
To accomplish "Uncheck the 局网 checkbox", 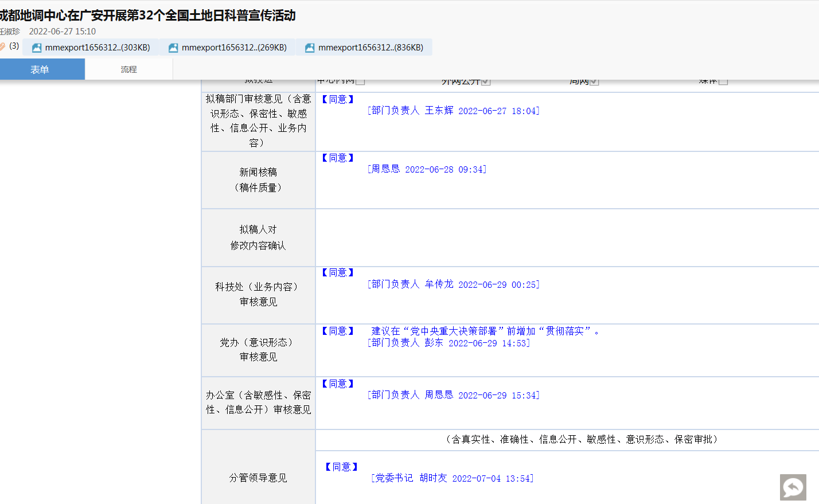I will pyautogui.click(x=594, y=81).
